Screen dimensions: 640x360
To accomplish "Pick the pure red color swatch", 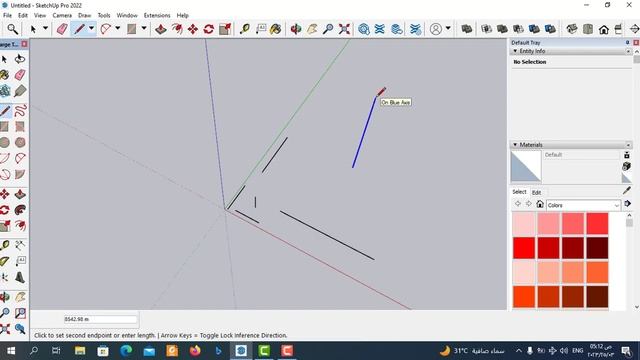I will click(524, 248).
